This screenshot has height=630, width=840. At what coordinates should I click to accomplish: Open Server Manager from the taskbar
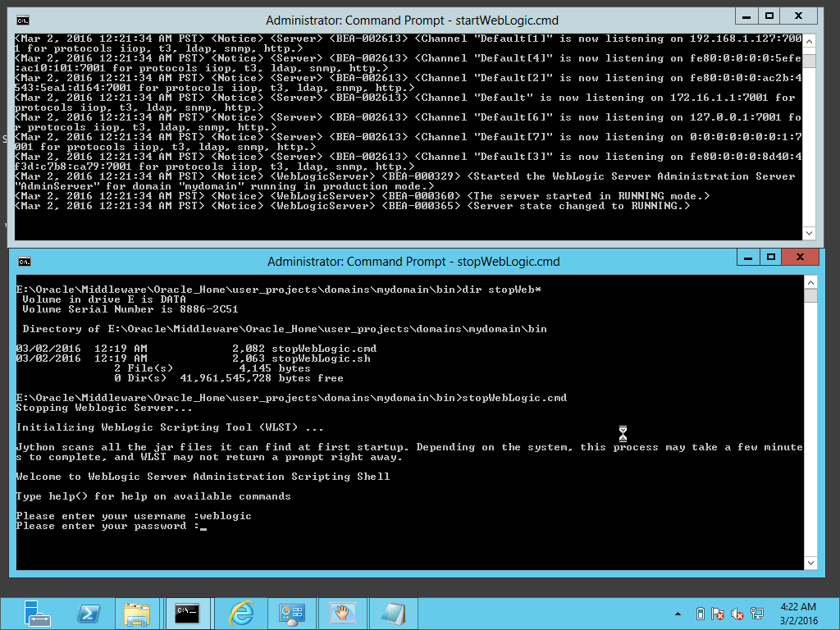pos(38,613)
